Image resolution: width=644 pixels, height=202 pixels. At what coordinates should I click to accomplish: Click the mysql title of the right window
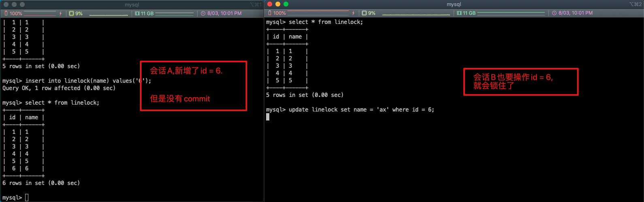click(x=454, y=4)
